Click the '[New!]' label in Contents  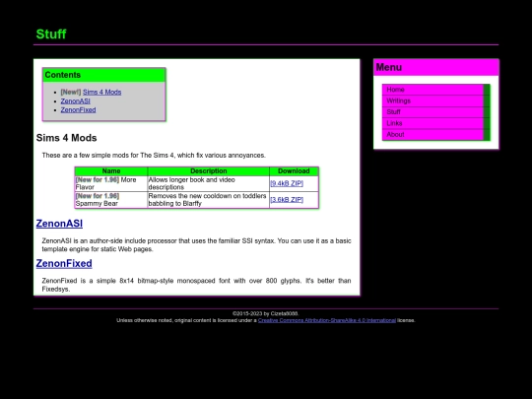(x=71, y=92)
